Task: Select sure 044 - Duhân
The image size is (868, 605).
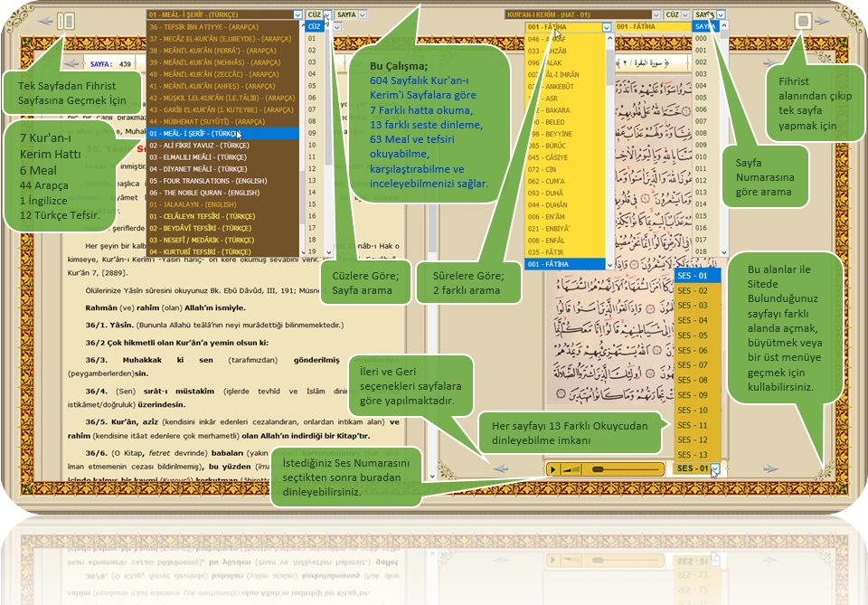Action: (x=565, y=204)
